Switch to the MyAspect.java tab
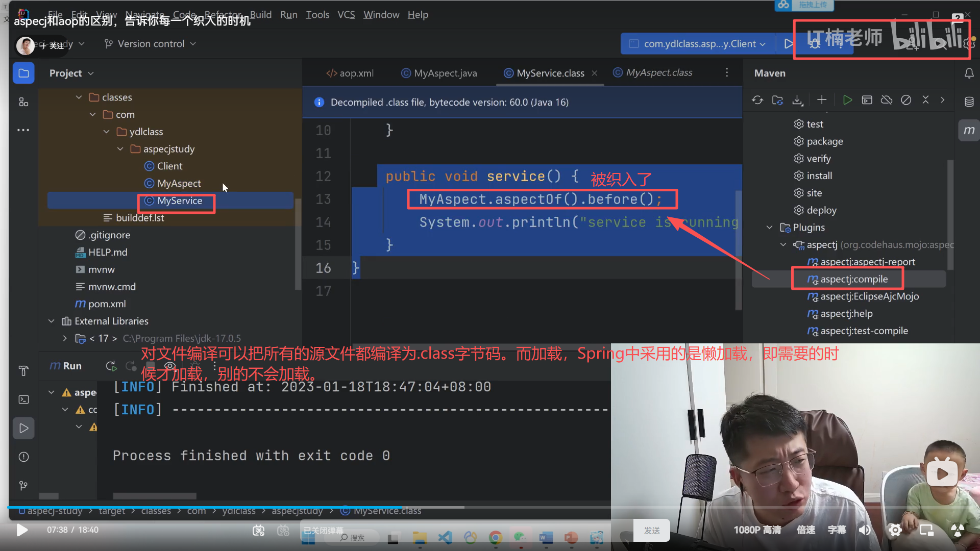The image size is (980, 551). [445, 73]
